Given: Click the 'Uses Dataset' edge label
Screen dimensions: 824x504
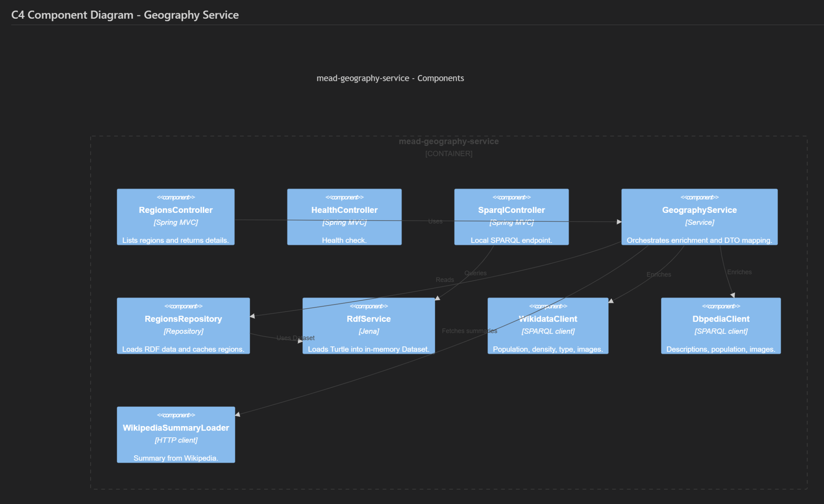Looking at the screenshot, I should 296,338.
